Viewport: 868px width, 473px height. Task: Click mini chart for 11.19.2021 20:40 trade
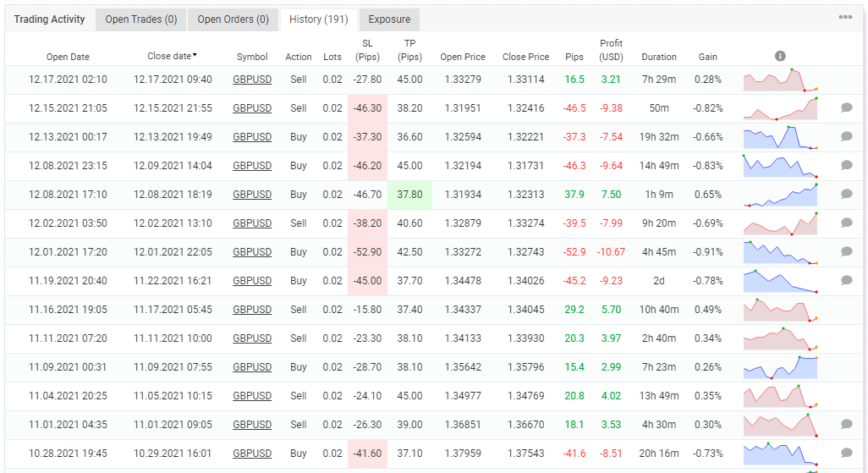[x=780, y=282]
